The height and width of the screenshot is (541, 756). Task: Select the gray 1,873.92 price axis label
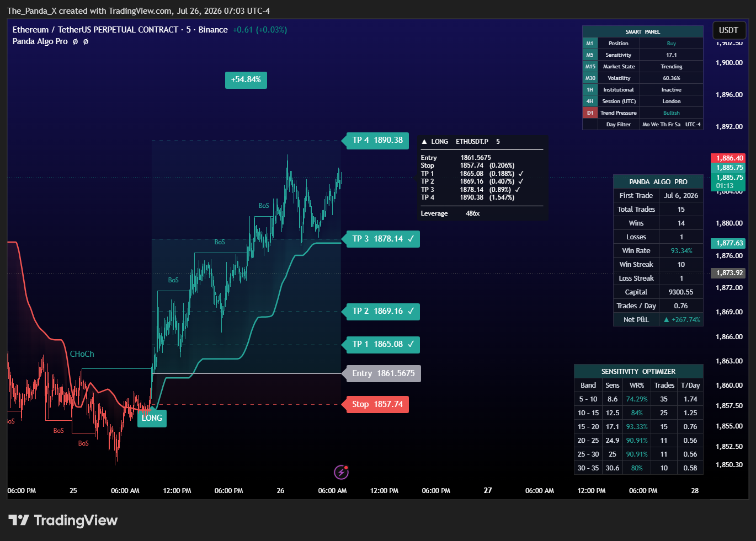point(730,273)
